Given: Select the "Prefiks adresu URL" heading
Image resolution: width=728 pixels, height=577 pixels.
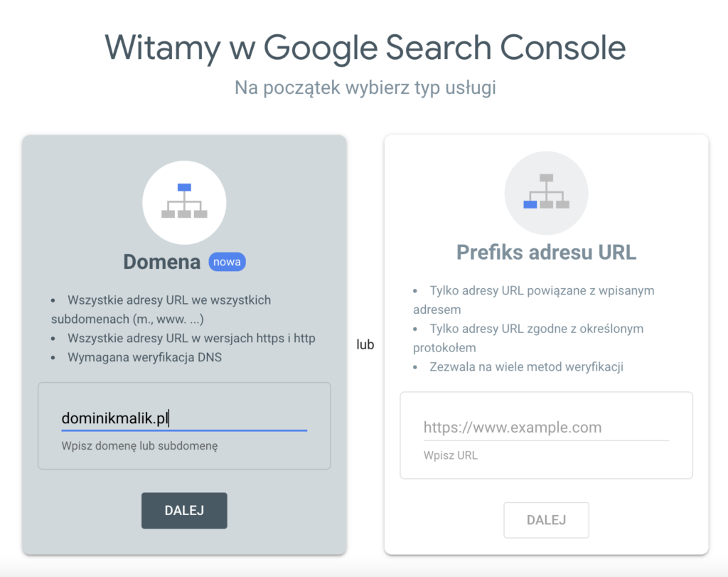Looking at the screenshot, I should (546, 252).
